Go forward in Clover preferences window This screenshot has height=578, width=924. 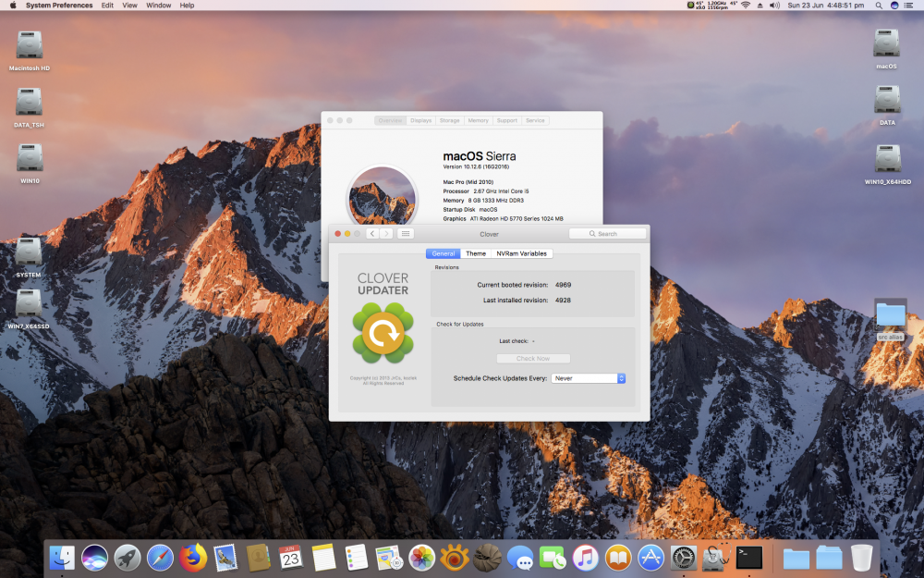click(386, 234)
